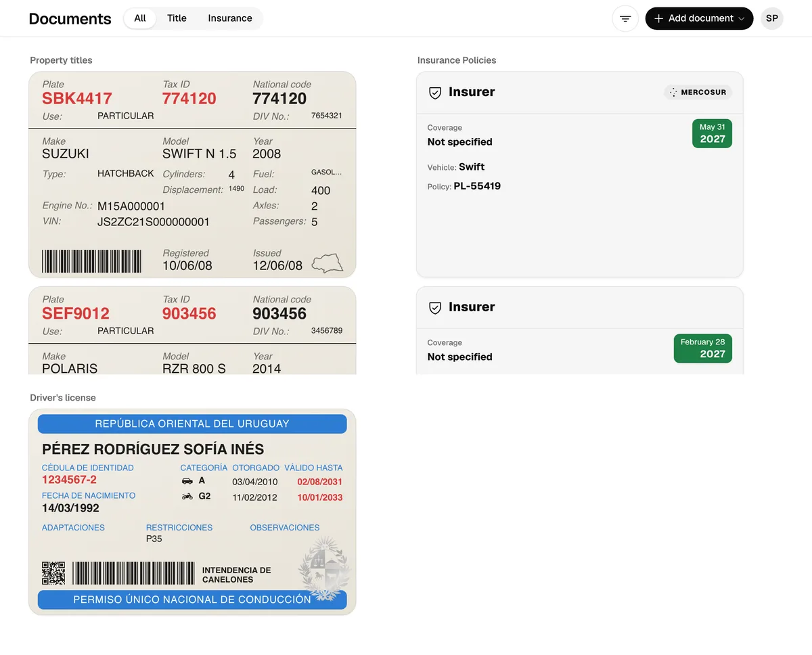Click the expiry date 02/08/2031
This screenshot has height=655, width=812.
click(320, 482)
